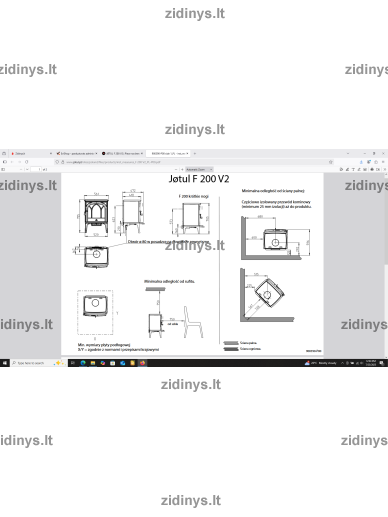The height and width of the screenshot is (517, 388).
Task: Click the Firefox taskbar icon
Action: pos(142,363)
